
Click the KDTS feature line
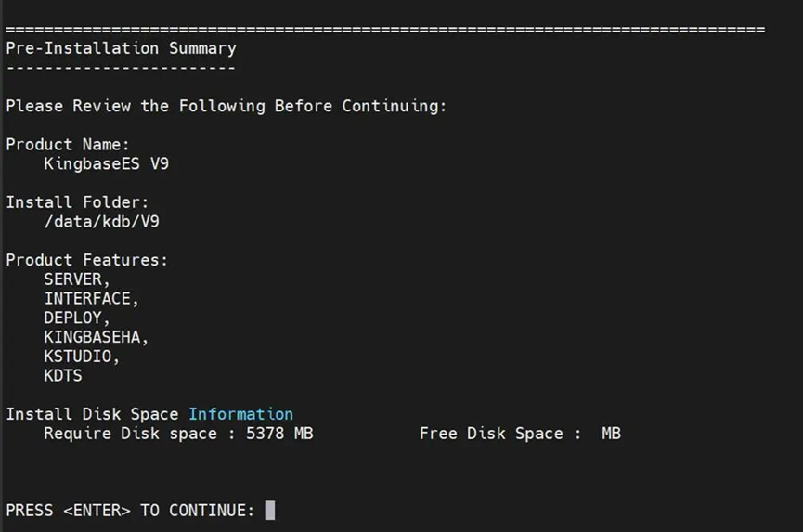click(62, 376)
